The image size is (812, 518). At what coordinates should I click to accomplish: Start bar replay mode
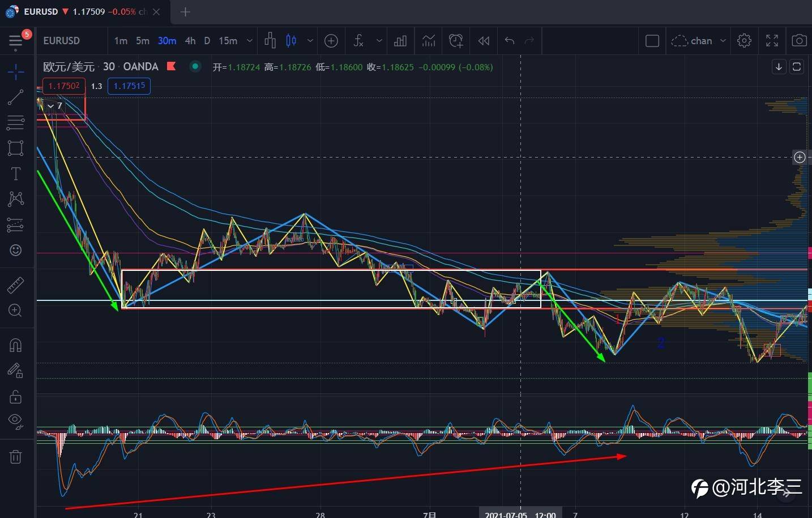point(484,41)
